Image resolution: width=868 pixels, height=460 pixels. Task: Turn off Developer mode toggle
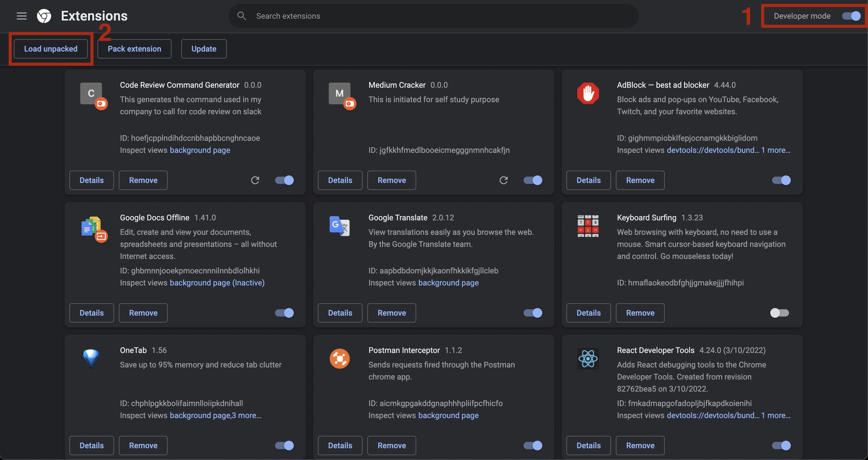coord(851,16)
